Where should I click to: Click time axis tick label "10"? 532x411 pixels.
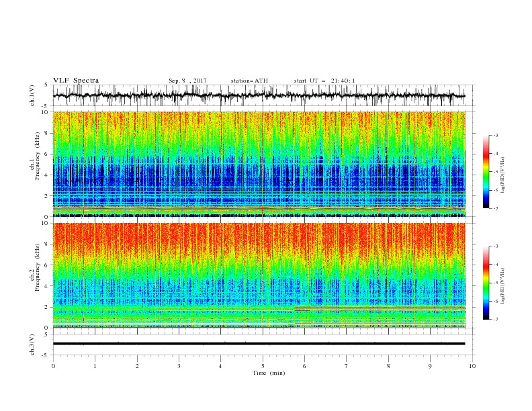coord(472,366)
